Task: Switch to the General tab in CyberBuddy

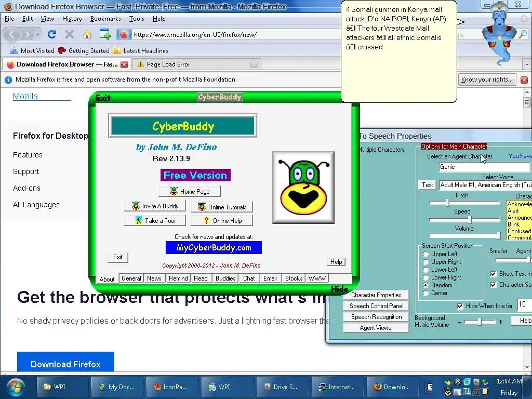Action: (x=131, y=278)
